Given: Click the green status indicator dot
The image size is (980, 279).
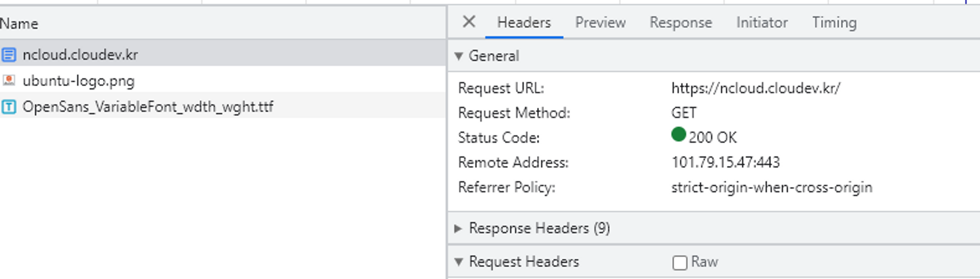Looking at the screenshot, I should coord(678,134).
